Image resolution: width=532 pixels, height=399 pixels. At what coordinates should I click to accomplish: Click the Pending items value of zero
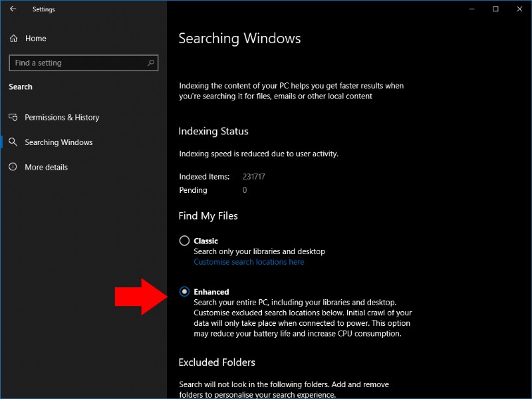[x=243, y=190]
